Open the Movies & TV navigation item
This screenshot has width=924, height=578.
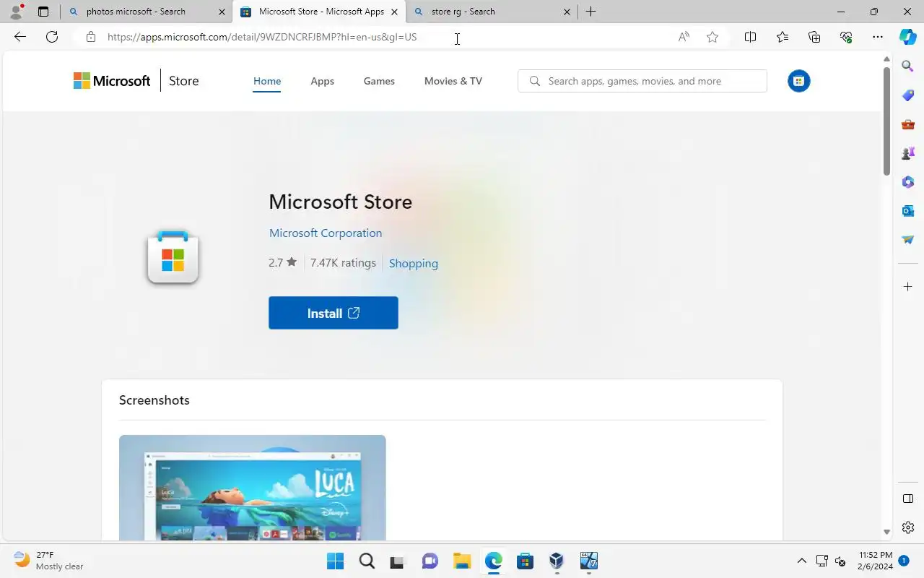point(453,81)
